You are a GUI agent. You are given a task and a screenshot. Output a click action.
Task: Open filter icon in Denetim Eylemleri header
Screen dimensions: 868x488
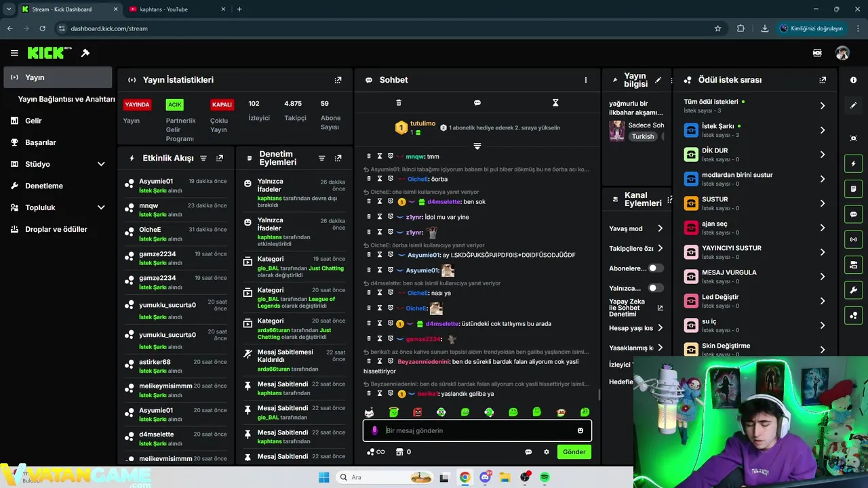[x=322, y=158]
